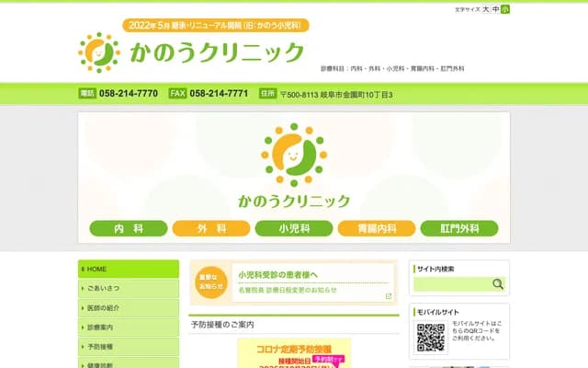Open 健康診断 in the sidebar menu
Viewport: 588px width, 368px height.
coord(129,363)
